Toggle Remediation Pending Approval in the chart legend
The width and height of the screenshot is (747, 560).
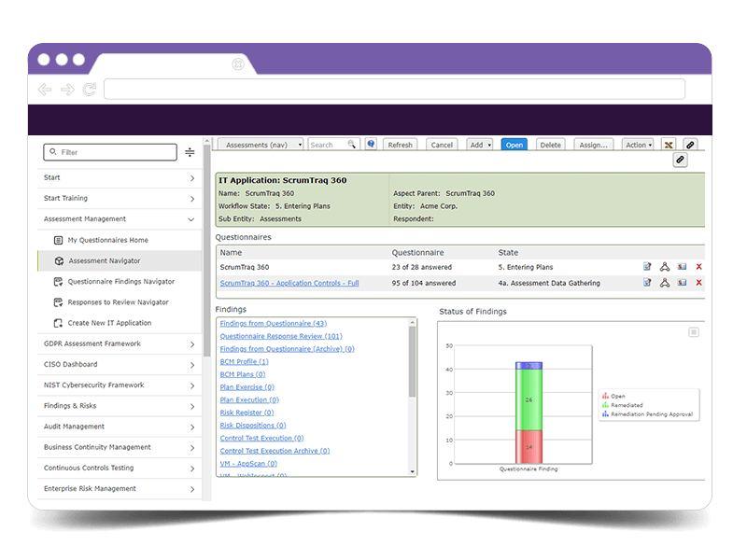click(x=647, y=414)
